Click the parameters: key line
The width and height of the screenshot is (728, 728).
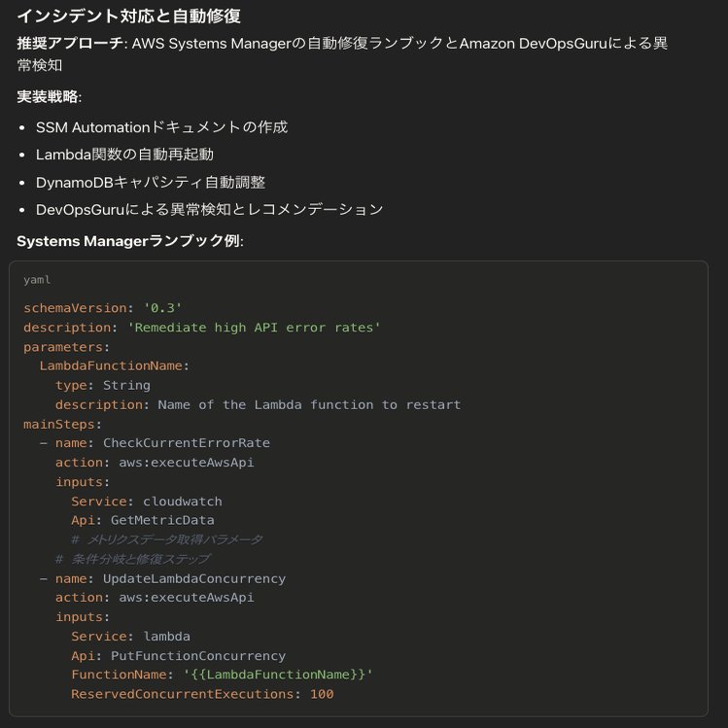66,347
